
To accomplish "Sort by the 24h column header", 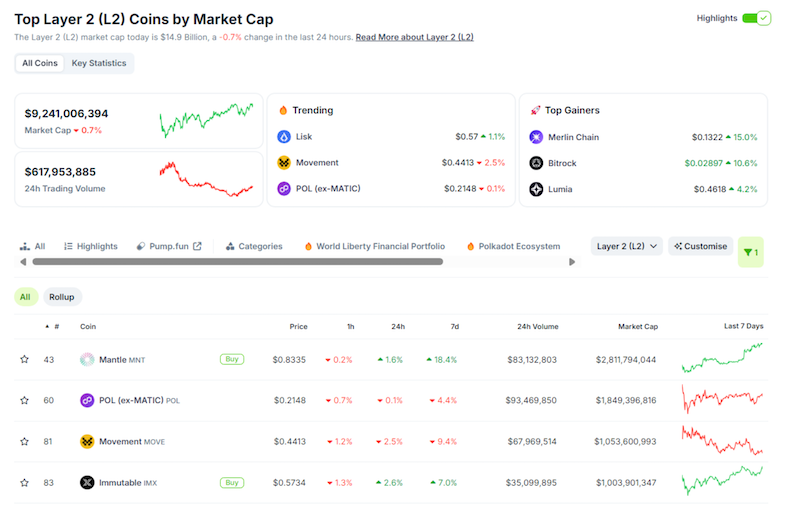I will [398, 327].
